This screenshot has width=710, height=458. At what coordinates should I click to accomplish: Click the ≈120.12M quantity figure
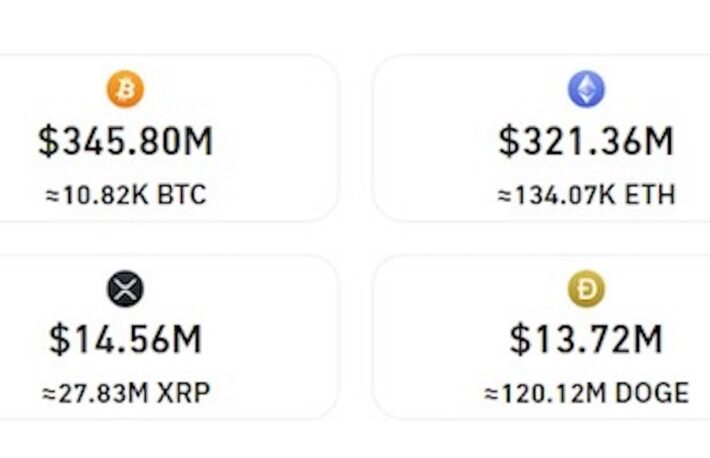tap(546, 393)
